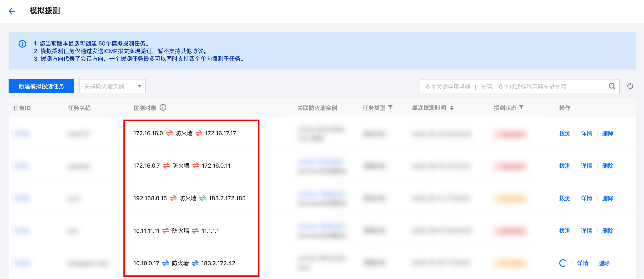The width and height of the screenshot is (644, 279).
Task: Click 新建模拟拨测任务 button
Action: (41, 86)
